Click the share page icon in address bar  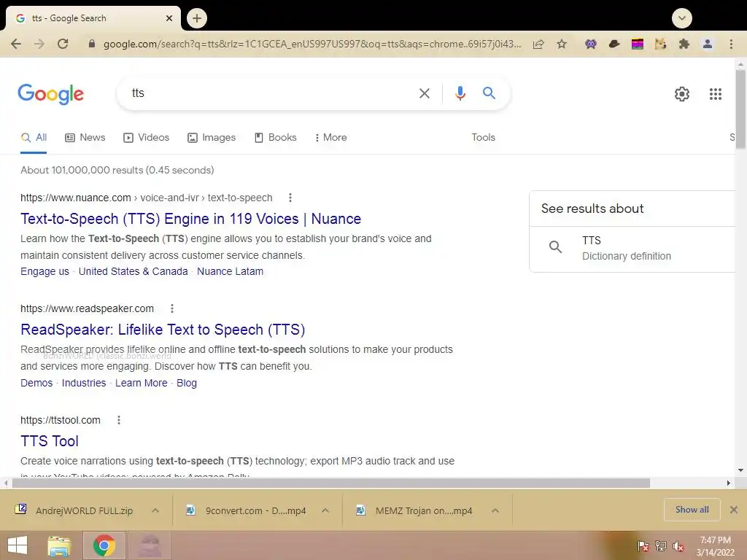click(x=538, y=44)
